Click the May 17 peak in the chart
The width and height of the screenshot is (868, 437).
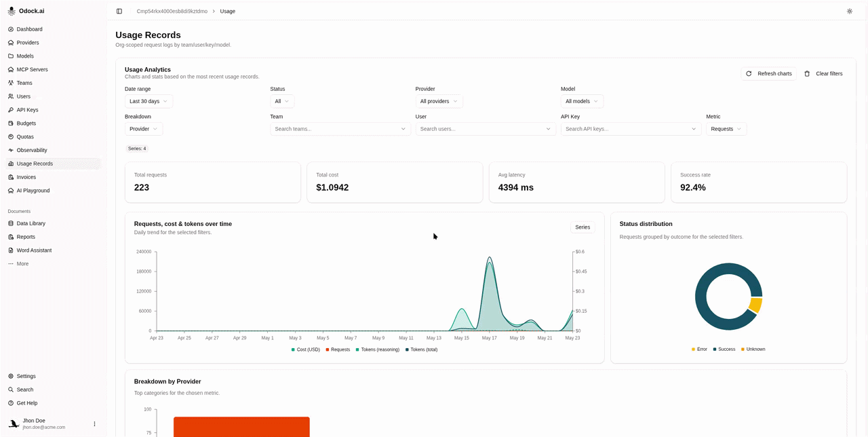coord(489,259)
